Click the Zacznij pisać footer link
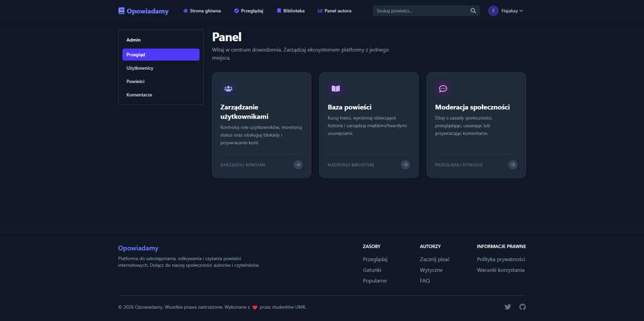Image resolution: width=644 pixels, height=321 pixels. 435,259
